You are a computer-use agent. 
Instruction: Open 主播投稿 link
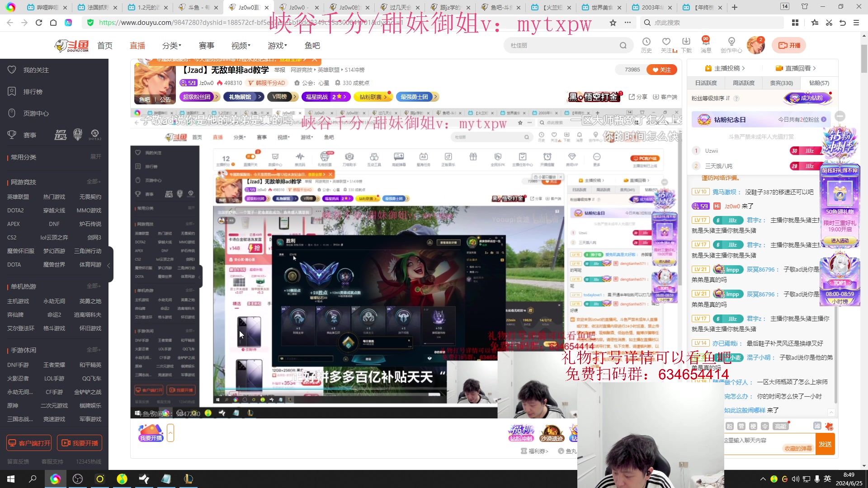click(725, 68)
